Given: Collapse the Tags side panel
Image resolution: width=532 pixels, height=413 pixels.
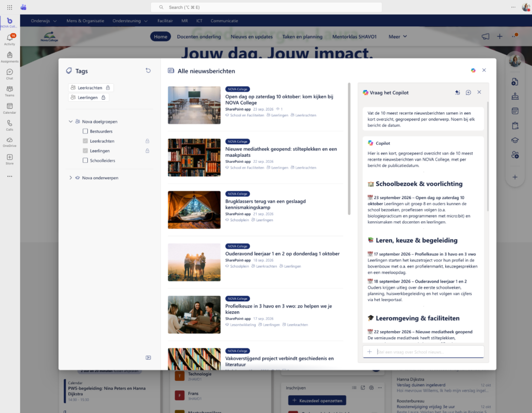Looking at the screenshot, I should click(x=148, y=358).
